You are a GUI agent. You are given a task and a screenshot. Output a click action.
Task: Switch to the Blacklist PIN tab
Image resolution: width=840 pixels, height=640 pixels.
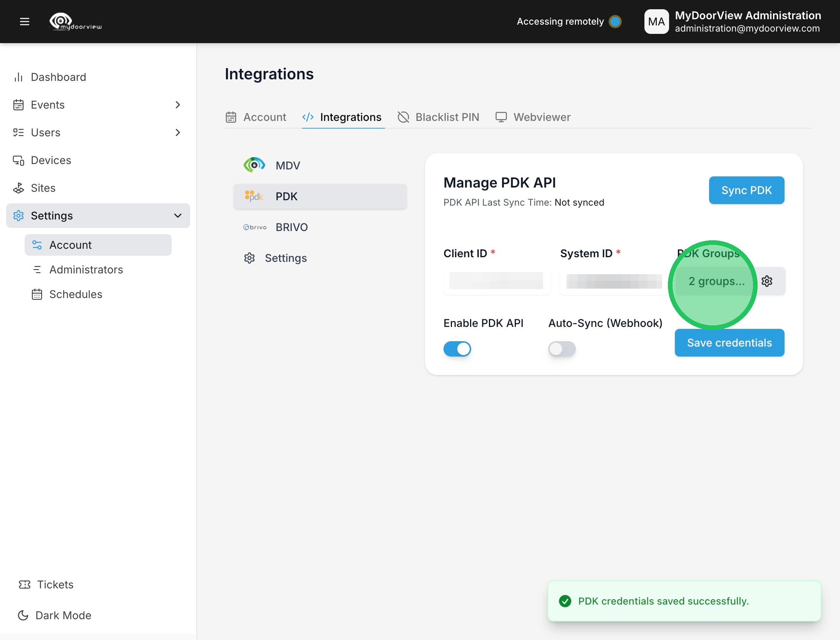click(x=438, y=117)
